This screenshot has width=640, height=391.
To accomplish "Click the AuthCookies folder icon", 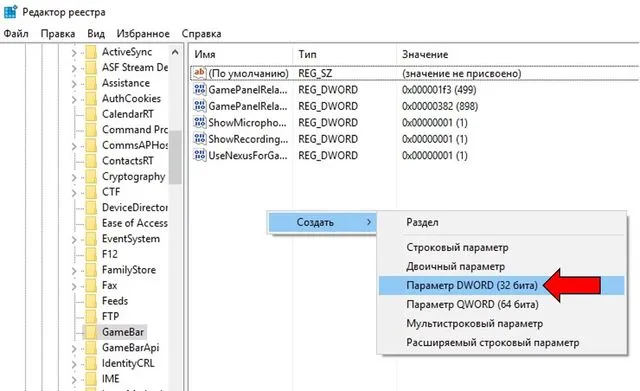I will click(91, 99).
